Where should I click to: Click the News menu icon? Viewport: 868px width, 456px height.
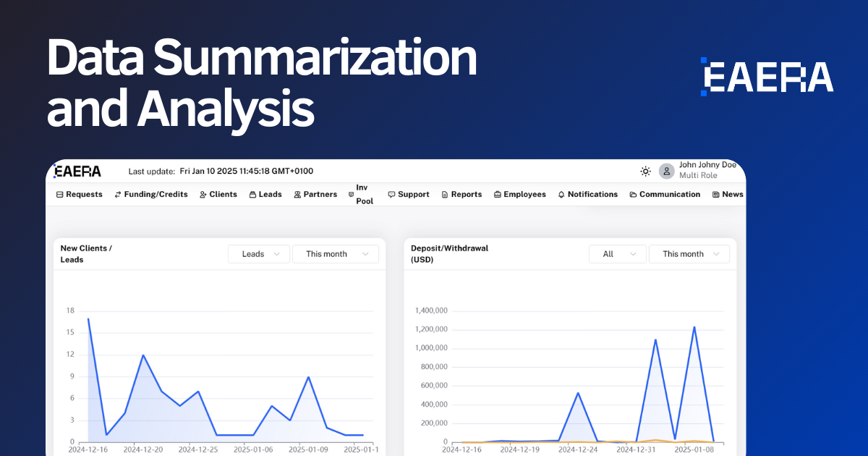pos(715,195)
